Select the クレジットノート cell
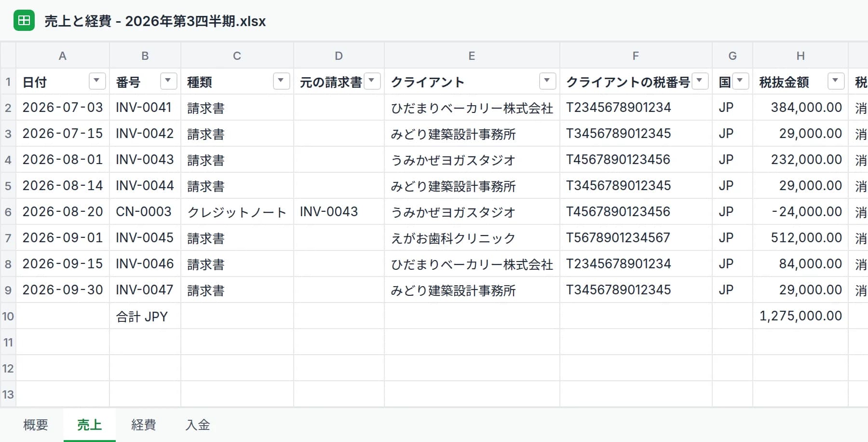Viewport: 868px width, 442px height. pos(237,211)
